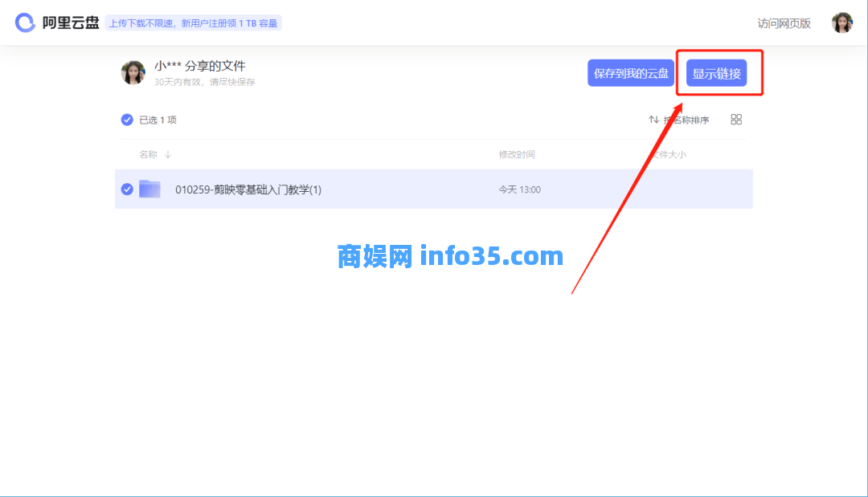Click the 30天内有效，请尽快保存 notice text
The image size is (868, 497).
pyautogui.click(x=204, y=82)
